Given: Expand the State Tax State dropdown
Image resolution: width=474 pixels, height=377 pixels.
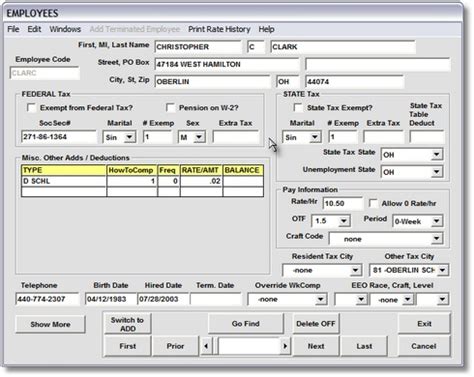Looking at the screenshot, I should [436, 155].
